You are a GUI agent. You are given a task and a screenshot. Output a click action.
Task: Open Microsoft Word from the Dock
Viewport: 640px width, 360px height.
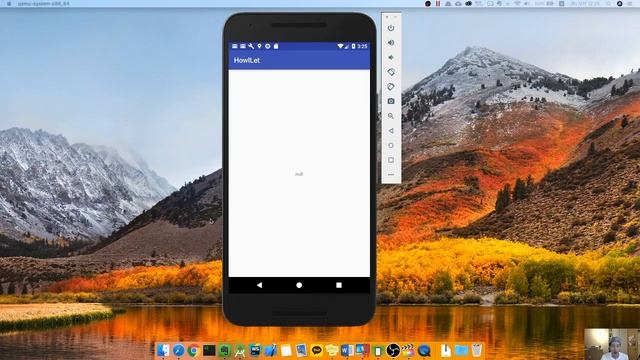point(347,350)
